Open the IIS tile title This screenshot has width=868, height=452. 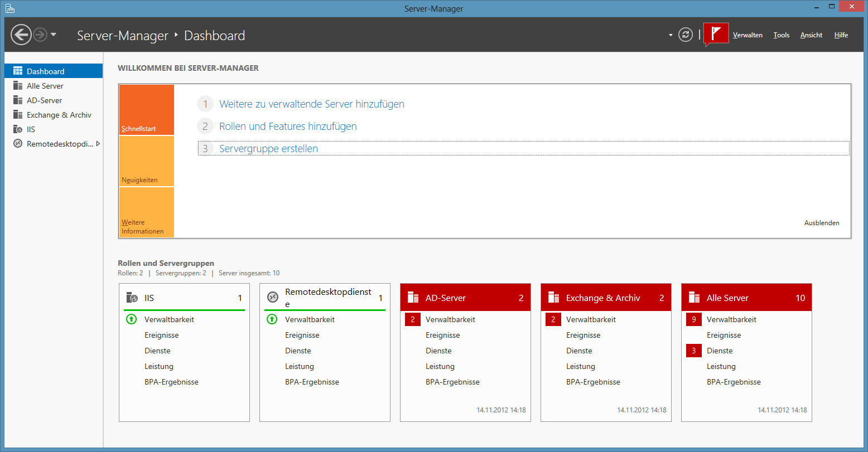(149, 298)
